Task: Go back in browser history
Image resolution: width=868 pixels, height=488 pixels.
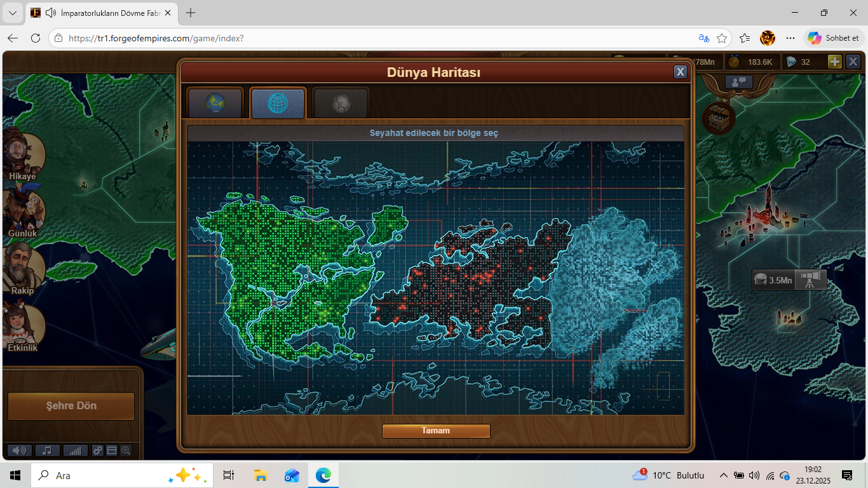Action: pos(13,38)
